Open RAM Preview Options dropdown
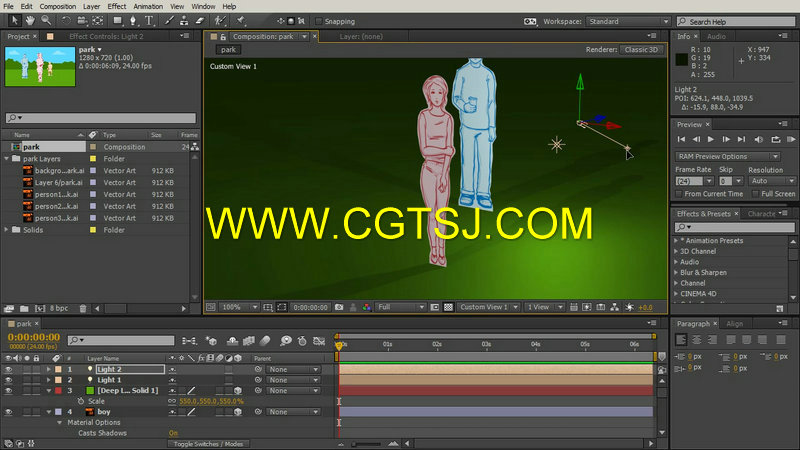Viewport: 800px width, 450px height. (728, 157)
